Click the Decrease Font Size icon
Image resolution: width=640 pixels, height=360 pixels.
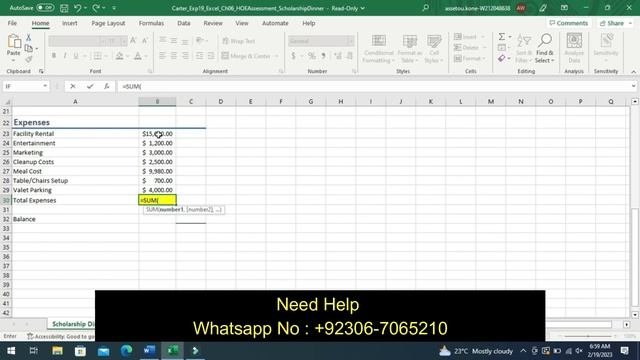[144, 40]
